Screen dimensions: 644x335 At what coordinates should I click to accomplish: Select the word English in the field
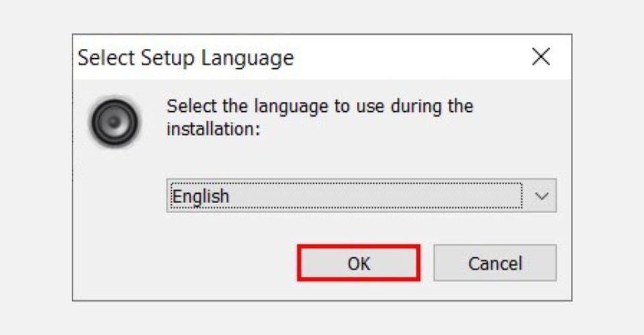201,196
